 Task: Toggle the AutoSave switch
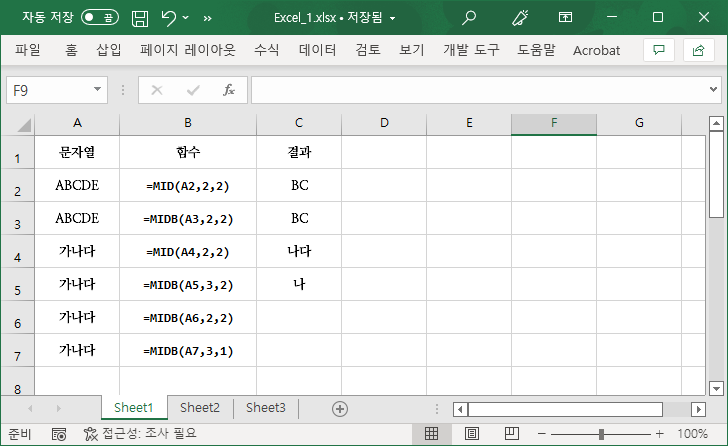click(100, 18)
